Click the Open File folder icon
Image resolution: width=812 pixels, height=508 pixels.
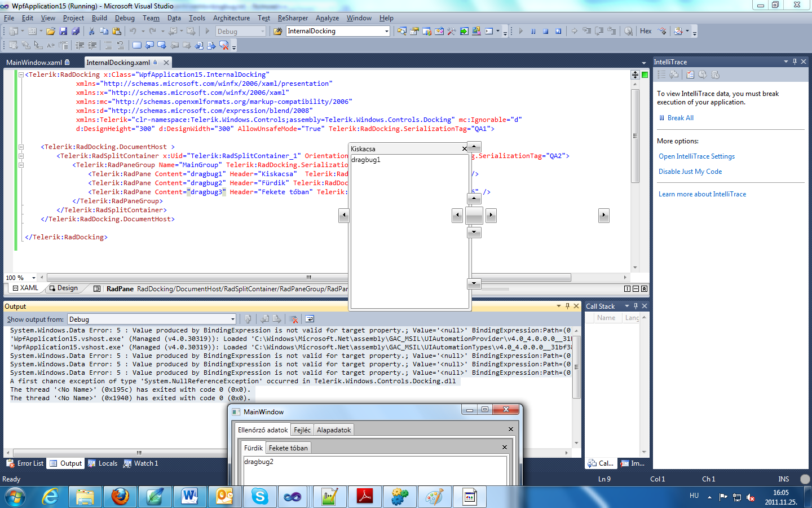pyautogui.click(x=51, y=32)
